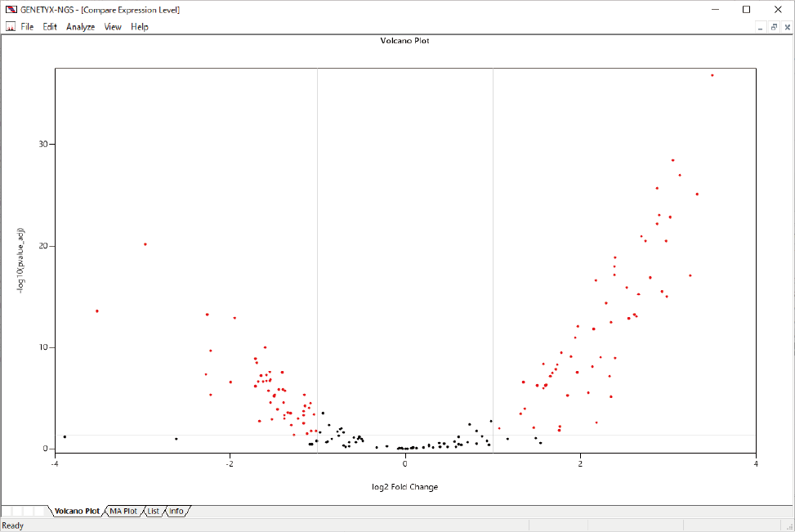
Task: Close the inner Compare Expression Level document
Action: (786, 27)
